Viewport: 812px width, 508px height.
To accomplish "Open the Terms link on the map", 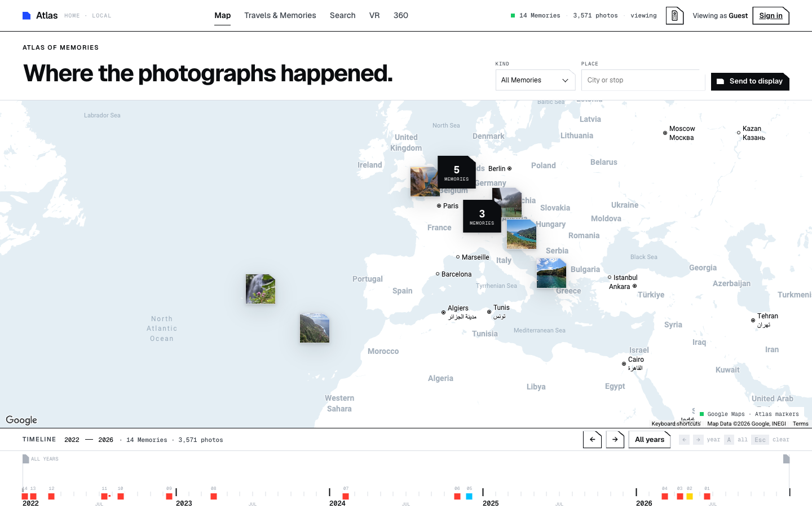I will [x=801, y=424].
